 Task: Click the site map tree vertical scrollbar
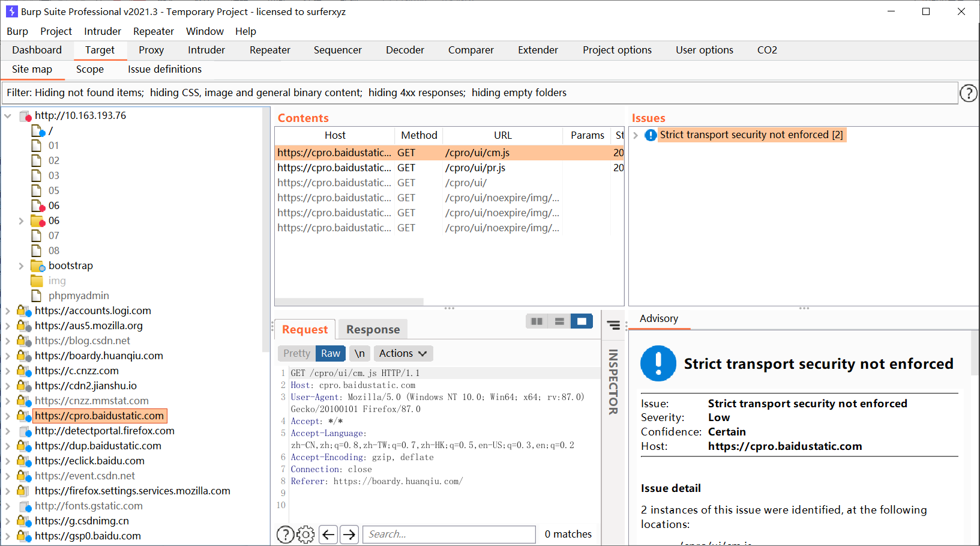tap(266, 228)
